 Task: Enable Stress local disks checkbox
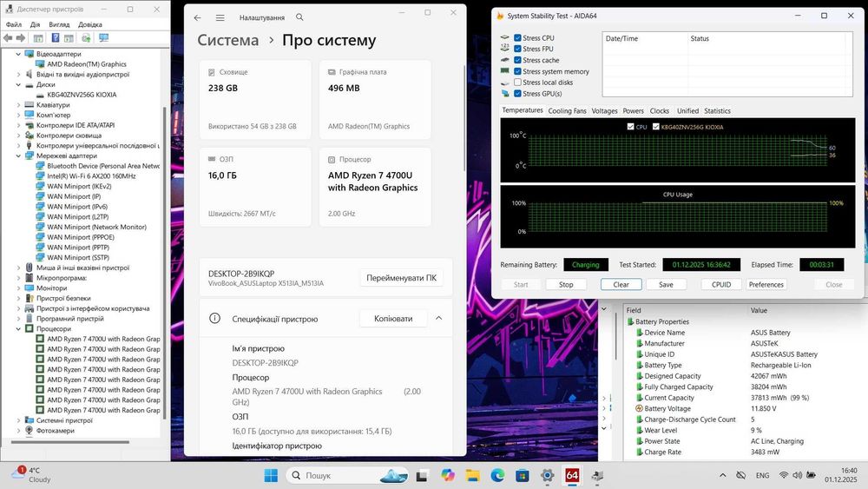[x=517, y=82]
